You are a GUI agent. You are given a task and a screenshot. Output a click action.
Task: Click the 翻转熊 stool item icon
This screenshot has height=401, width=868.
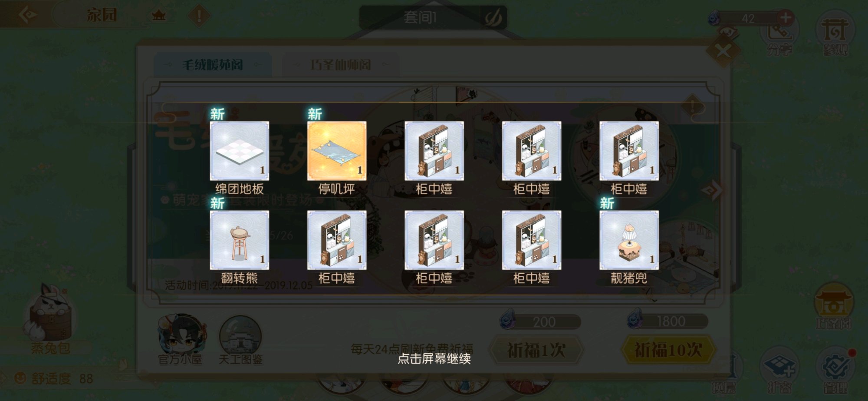tap(240, 240)
